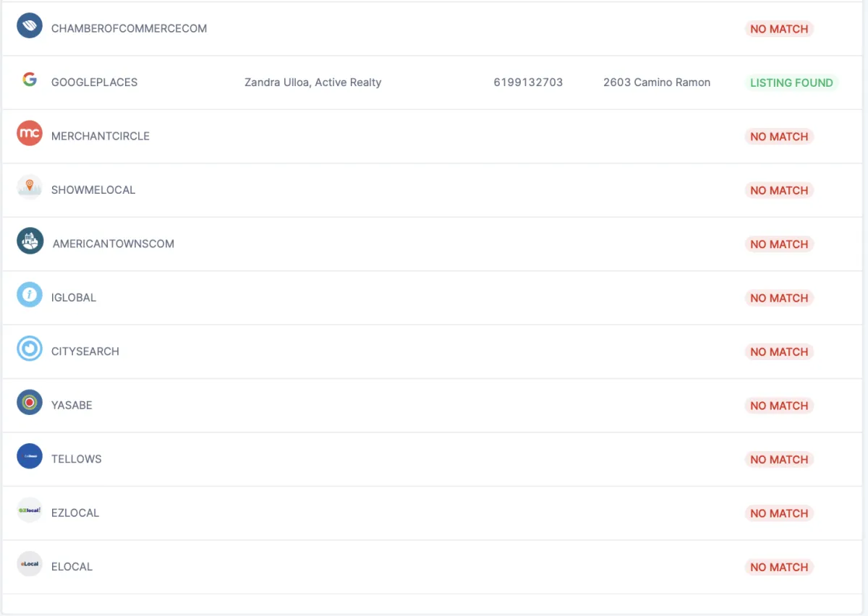
Task: Click NO MATCH badge in ChamberOfCommerceCom row
Action: (x=779, y=29)
